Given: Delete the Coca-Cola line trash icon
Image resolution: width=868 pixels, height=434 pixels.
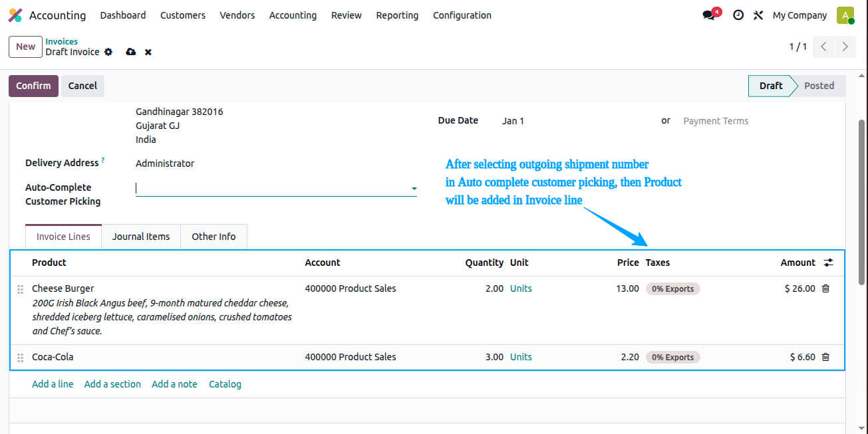Looking at the screenshot, I should [x=825, y=357].
